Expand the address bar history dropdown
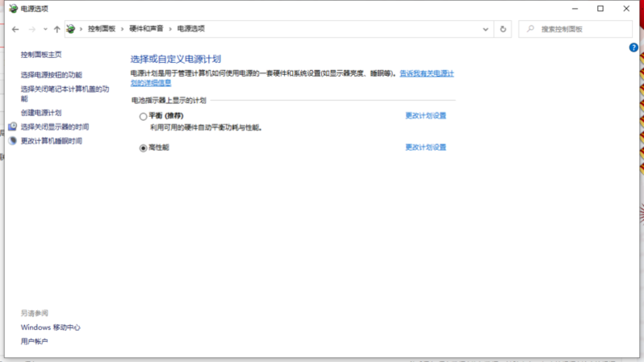The height and width of the screenshot is (362, 644). tap(486, 29)
